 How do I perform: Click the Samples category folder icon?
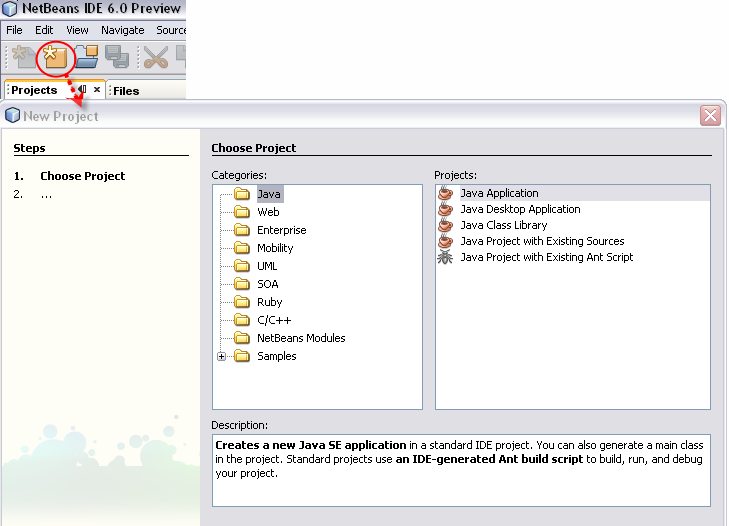pos(242,356)
